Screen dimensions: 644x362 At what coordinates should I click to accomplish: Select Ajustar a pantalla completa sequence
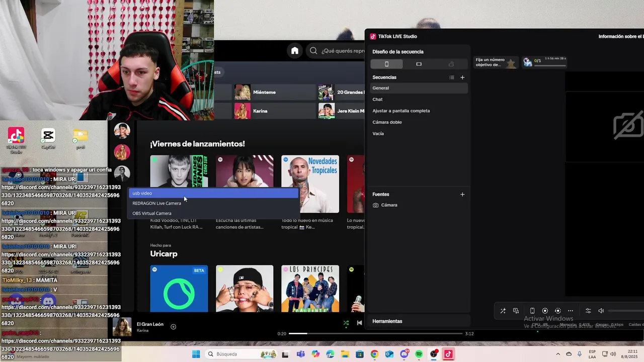[419, 111]
